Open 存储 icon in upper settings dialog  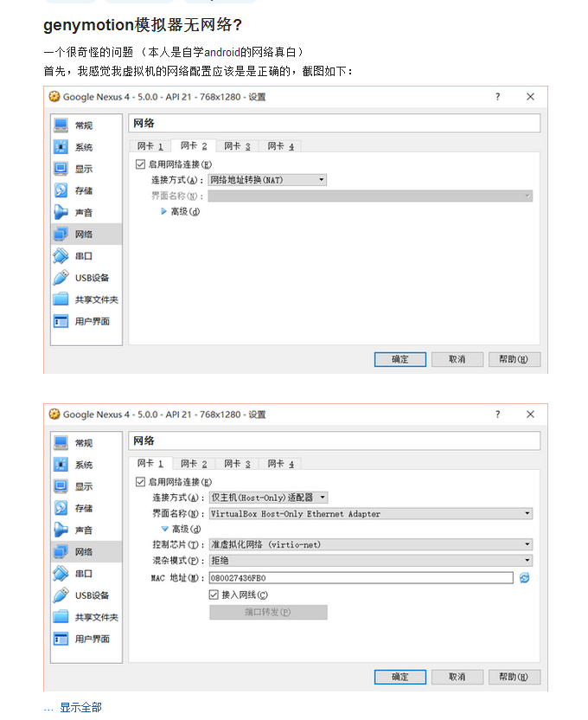click(x=61, y=190)
